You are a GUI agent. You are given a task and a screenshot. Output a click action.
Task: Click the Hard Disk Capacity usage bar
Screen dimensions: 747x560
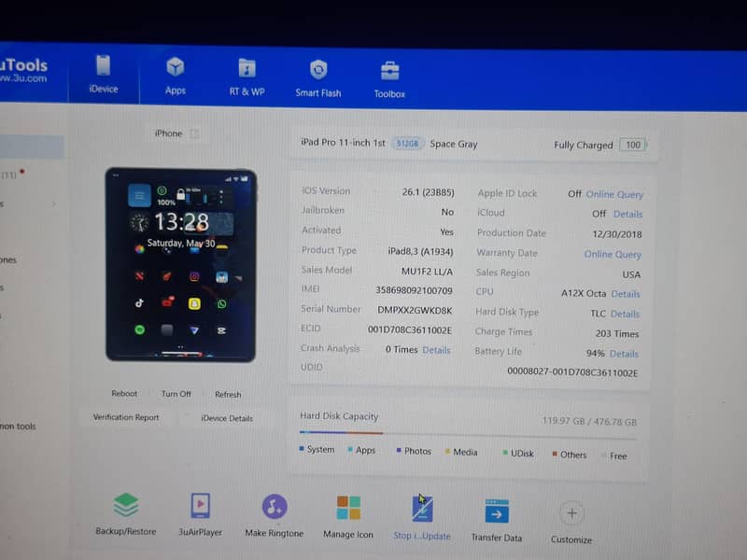coord(468,435)
